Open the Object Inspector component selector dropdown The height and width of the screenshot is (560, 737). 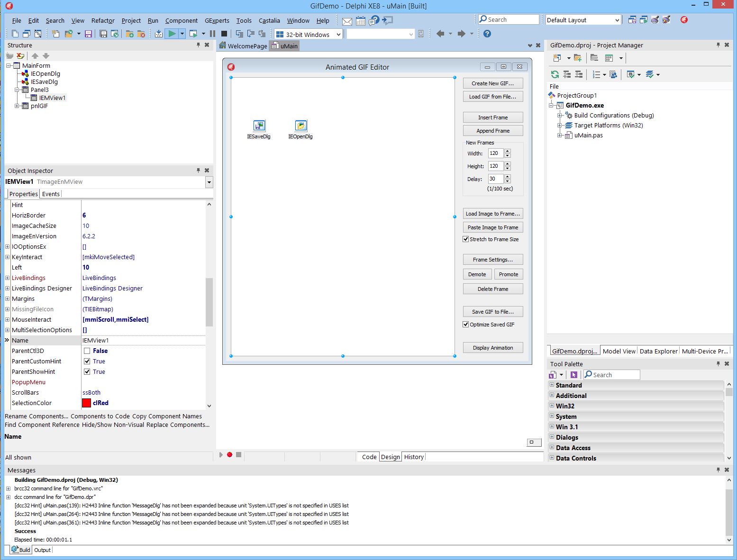click(x=209, y=182)
